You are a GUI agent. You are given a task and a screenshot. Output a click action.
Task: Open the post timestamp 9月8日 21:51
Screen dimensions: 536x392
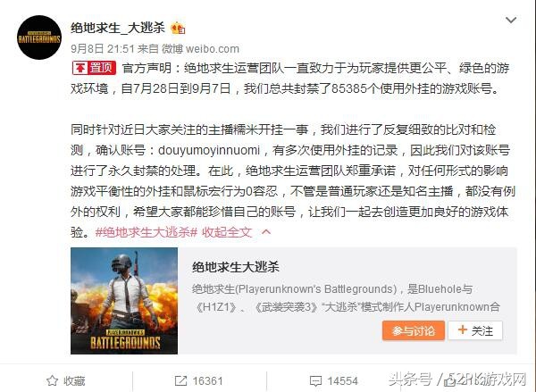click(x=103, y=49)
